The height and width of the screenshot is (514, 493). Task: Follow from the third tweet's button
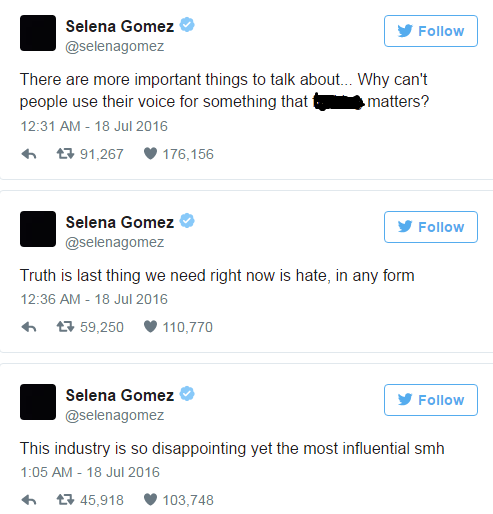coord(431,400)
